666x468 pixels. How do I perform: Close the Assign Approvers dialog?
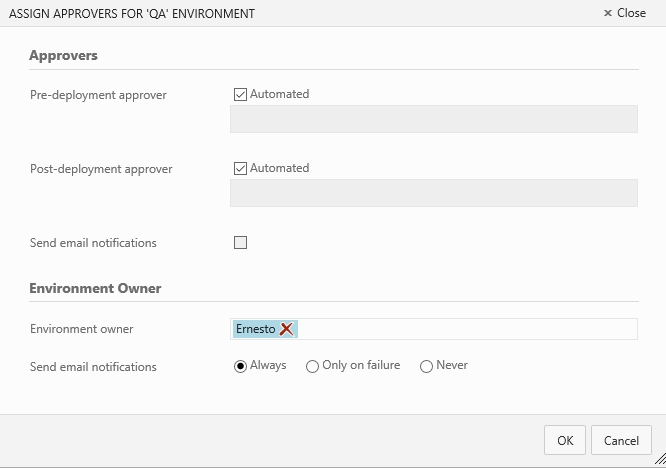625,13
